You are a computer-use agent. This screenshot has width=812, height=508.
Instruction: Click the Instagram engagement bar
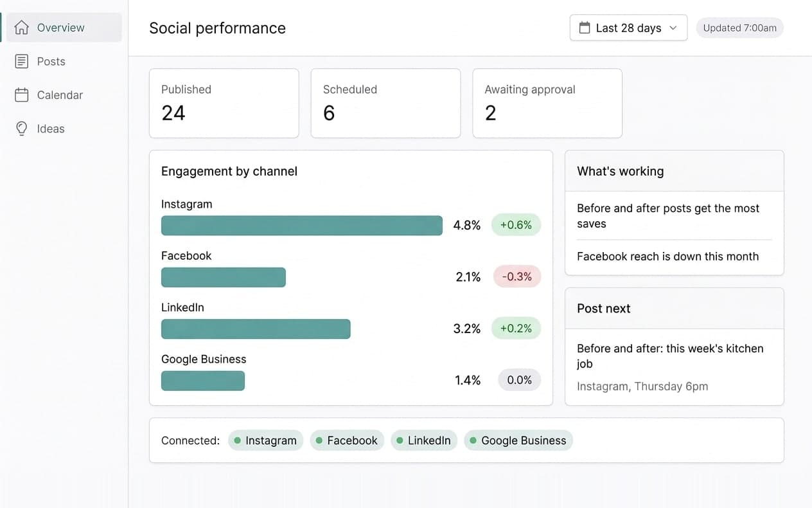click(302, 225)
